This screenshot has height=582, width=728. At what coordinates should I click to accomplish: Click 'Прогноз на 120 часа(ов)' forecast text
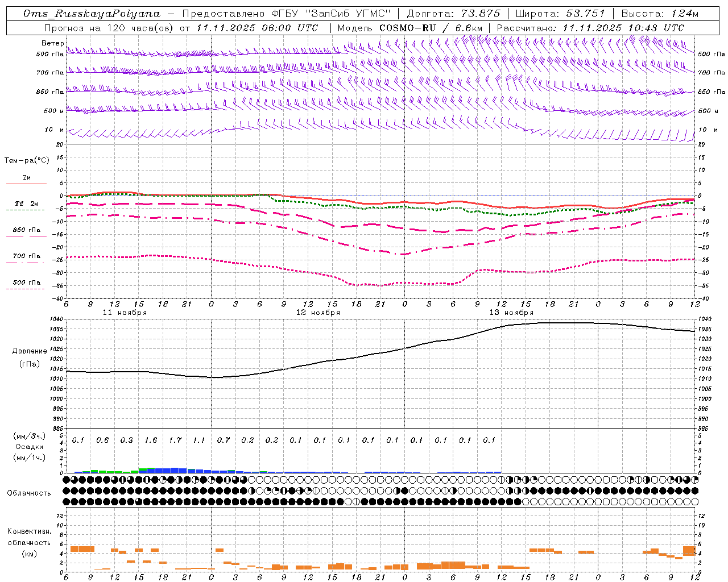tap(109, 28)
